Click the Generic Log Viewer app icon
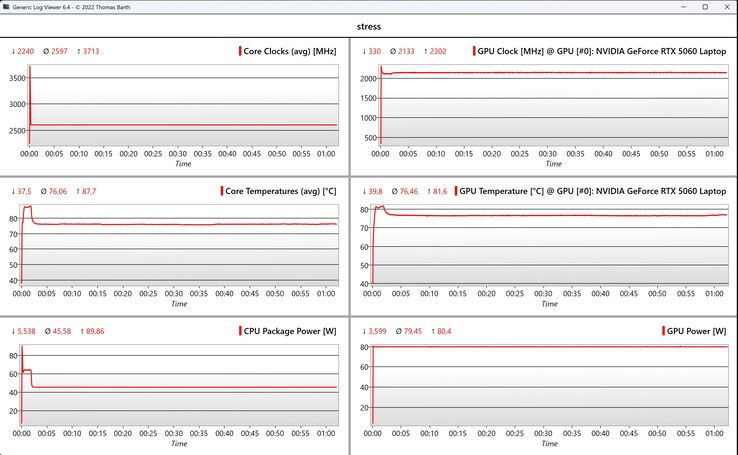 click(8, 7)
